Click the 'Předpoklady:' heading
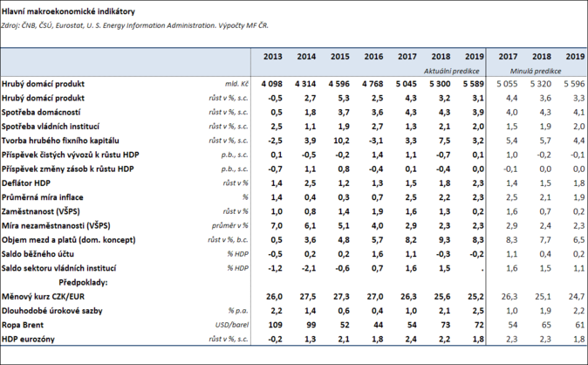 click(x=83, y=282)
